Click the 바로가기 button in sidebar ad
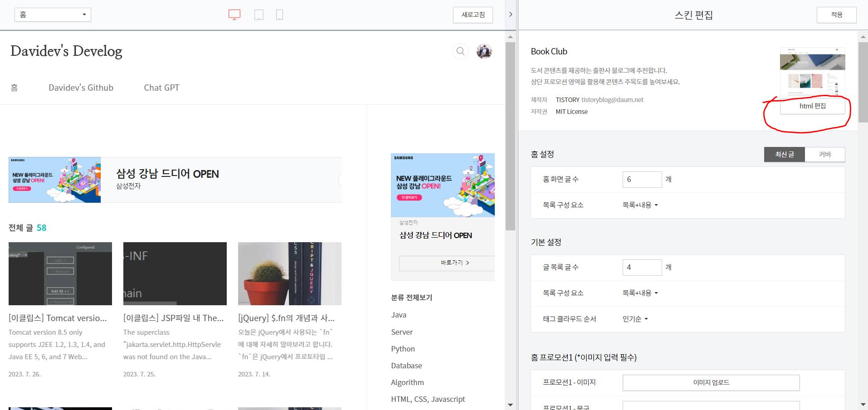 [447, 263]
